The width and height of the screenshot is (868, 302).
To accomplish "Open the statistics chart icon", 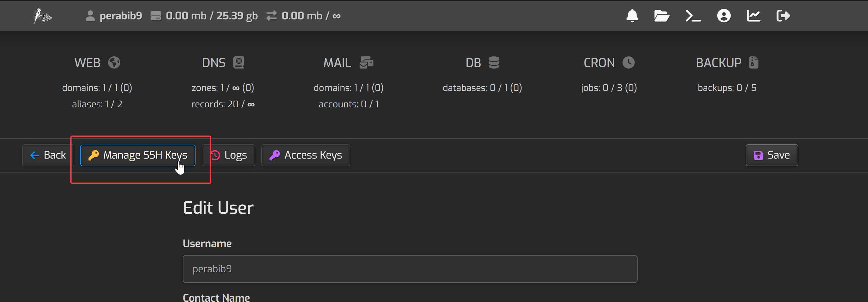I will 753,16.
